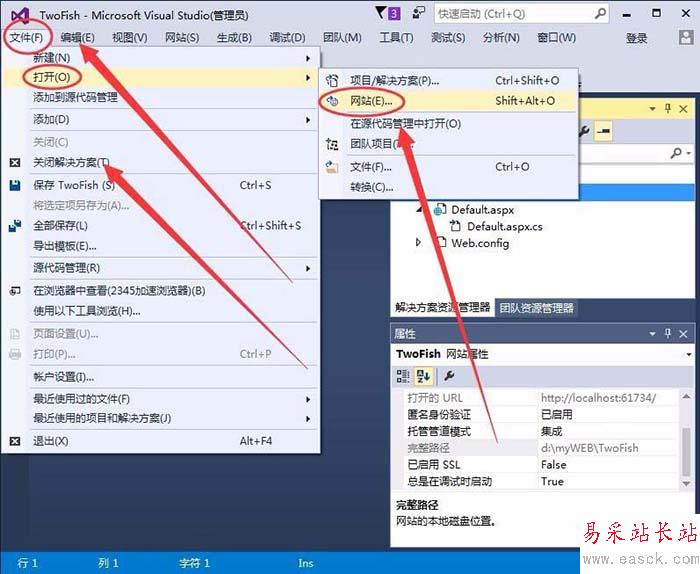Click the Sign in link
This screenshot has width=700, height=574.
pyautogui.click(x=636, y=38)
